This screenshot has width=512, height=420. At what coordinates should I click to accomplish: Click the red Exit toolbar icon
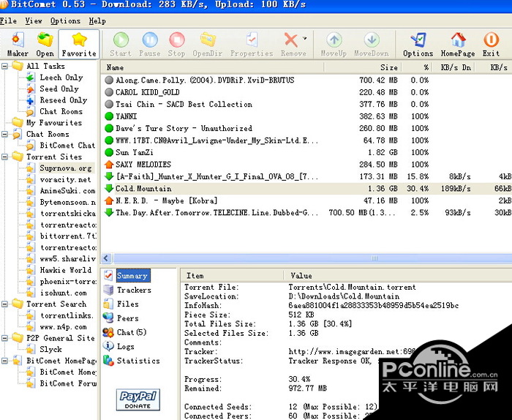point(491,44)
